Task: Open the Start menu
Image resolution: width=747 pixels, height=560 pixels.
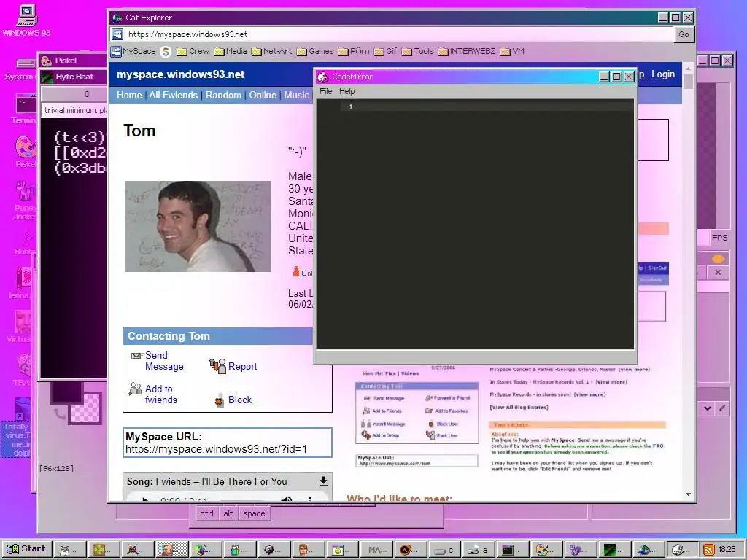Action: [27, 549]
